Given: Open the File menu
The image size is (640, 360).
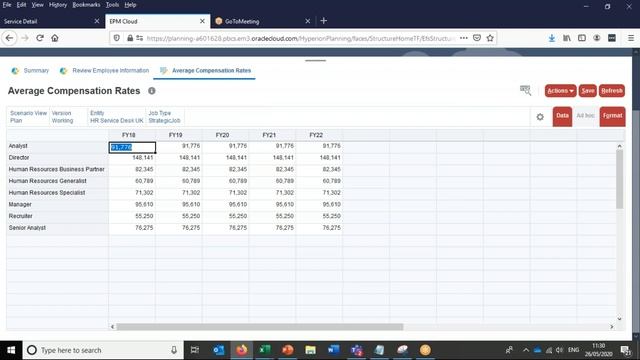Looking at the screenshot, I should pyautogui.click(x=7, y=5).
